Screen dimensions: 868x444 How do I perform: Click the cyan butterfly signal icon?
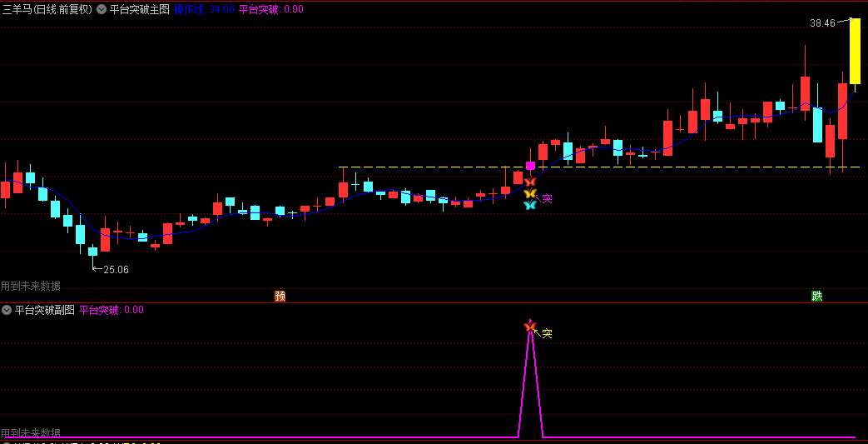tap(530, 205)
